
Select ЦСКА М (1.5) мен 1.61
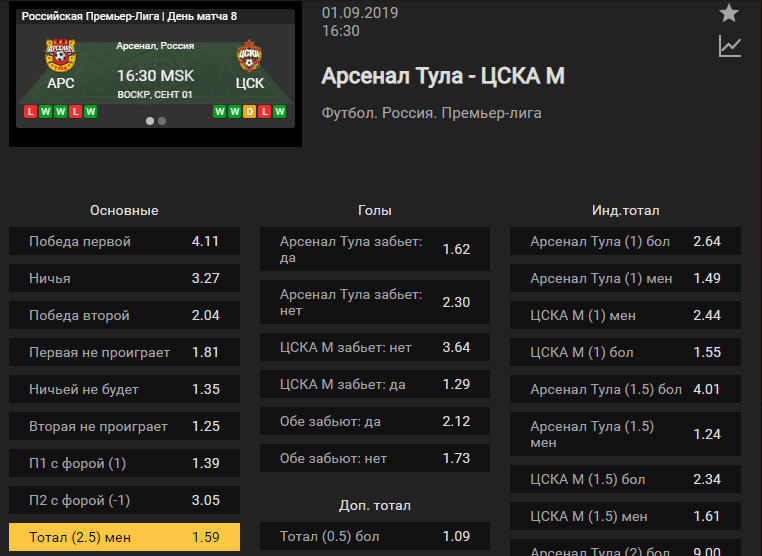coord(625,516)
